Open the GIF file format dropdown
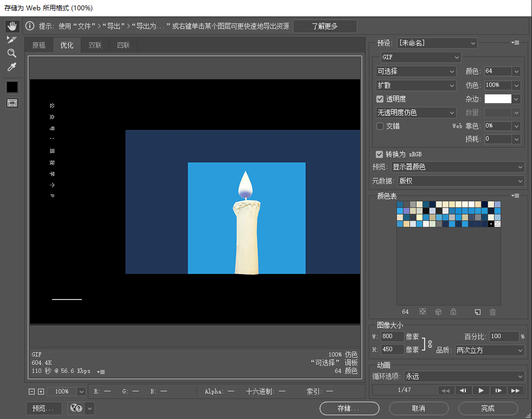The image size is (532, 419). [x=421, y=57]
